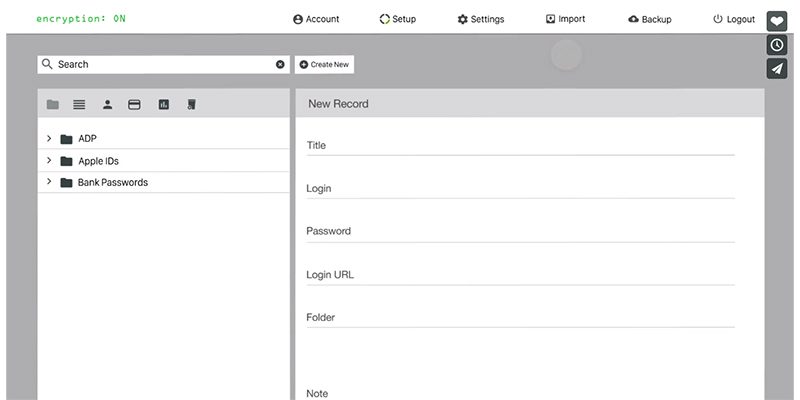Open the Settings menu

click(481, 19)
